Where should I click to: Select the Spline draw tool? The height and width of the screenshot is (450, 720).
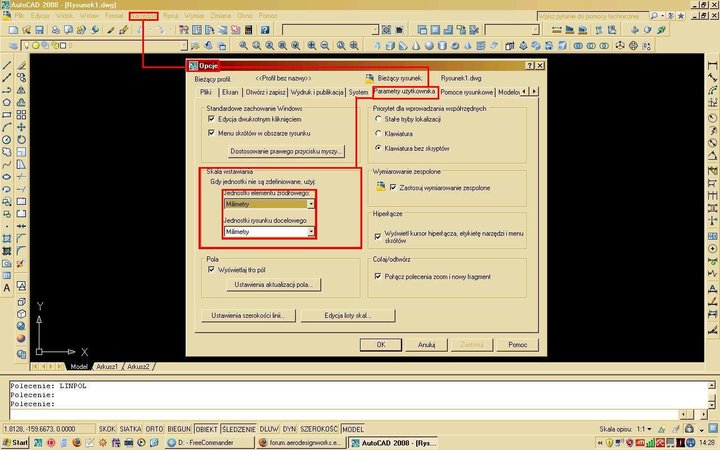pos(7,164)
